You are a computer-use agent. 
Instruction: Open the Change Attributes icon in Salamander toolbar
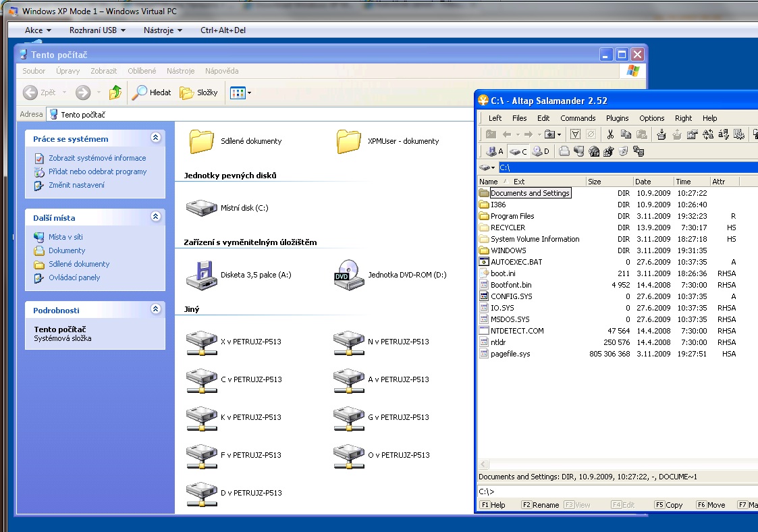tap(693, 134)
